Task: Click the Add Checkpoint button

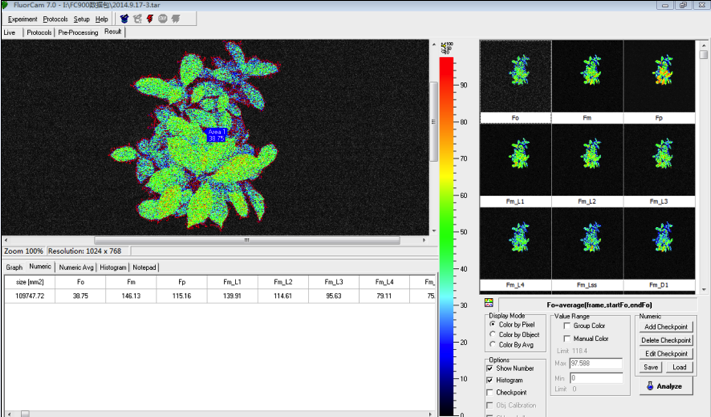Action: [x=665, y=327]
